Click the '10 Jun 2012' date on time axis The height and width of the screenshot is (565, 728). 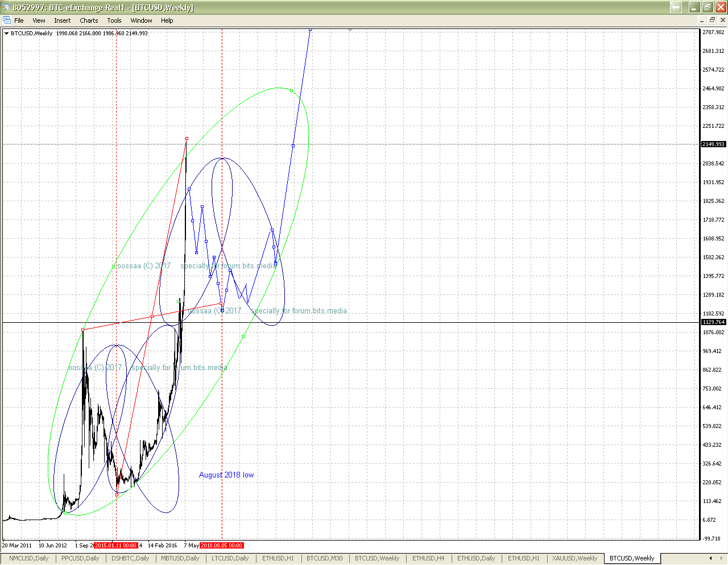coord(53,546)
